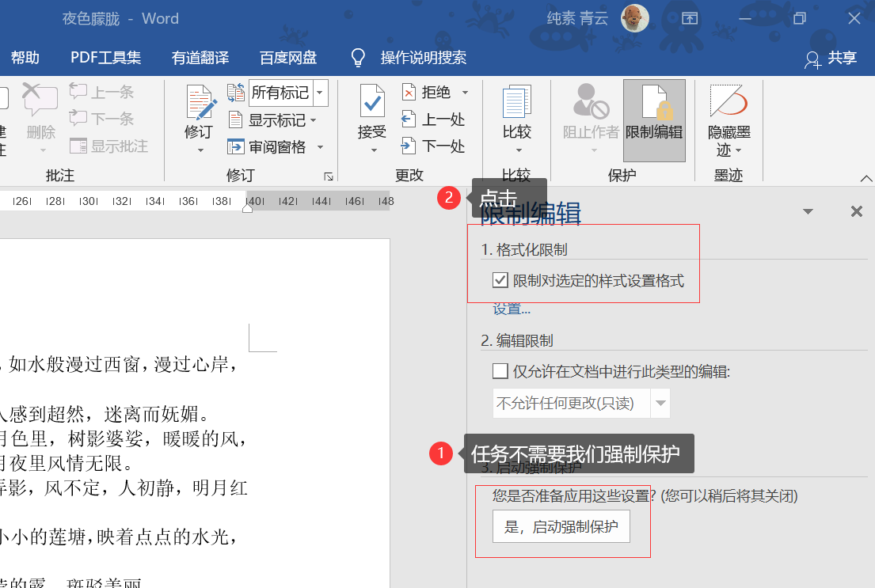Screen dimensions: 875x588
Task: Close the Restrict Editing pane
Action: coord(857,211)
